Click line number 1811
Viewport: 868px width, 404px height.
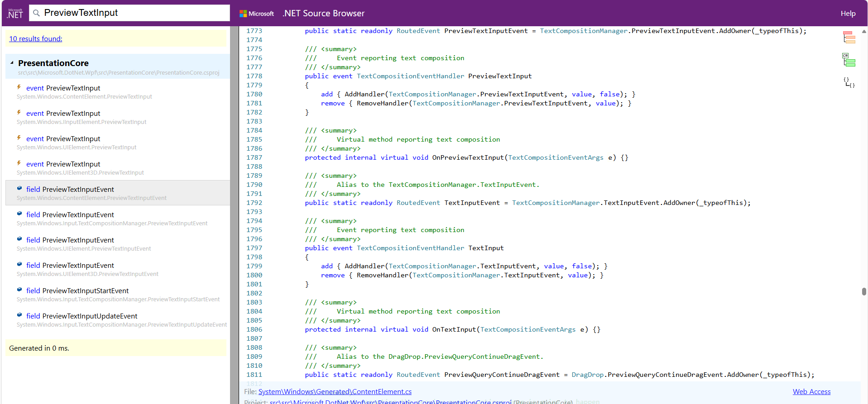point(254,375)
